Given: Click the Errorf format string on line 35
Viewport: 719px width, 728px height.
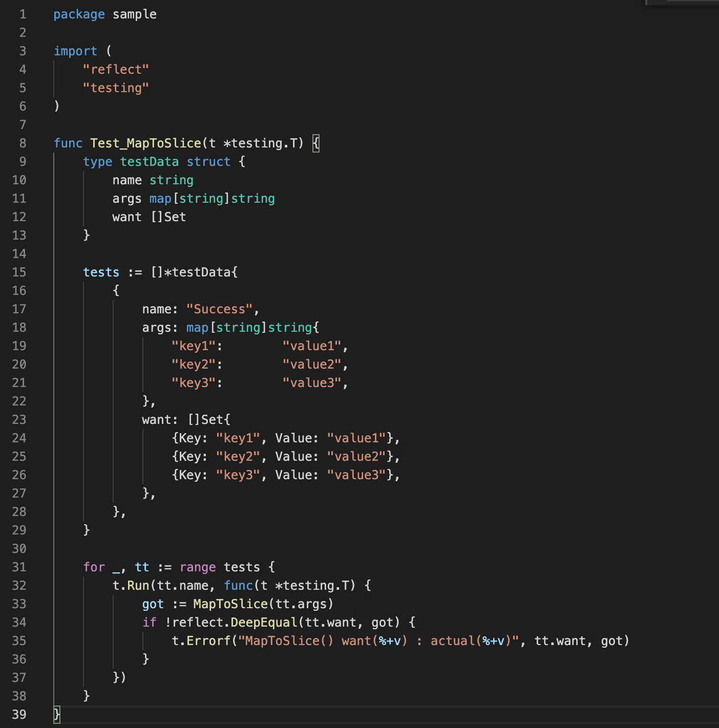Looking at the screenshot, I should [378, 641].
